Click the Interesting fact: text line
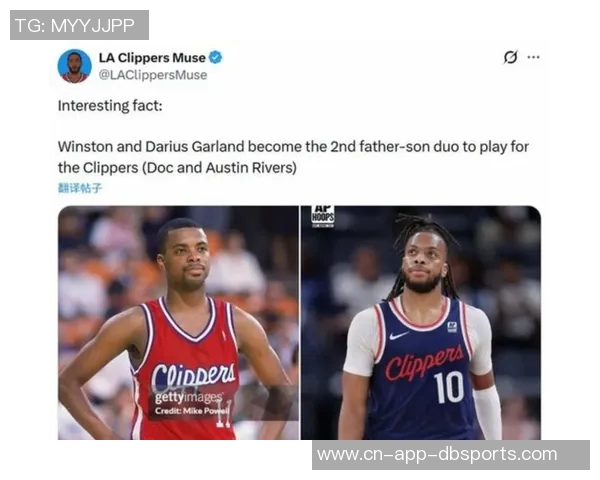The width and height of the screenshot is (600, 480). (110, 106)
